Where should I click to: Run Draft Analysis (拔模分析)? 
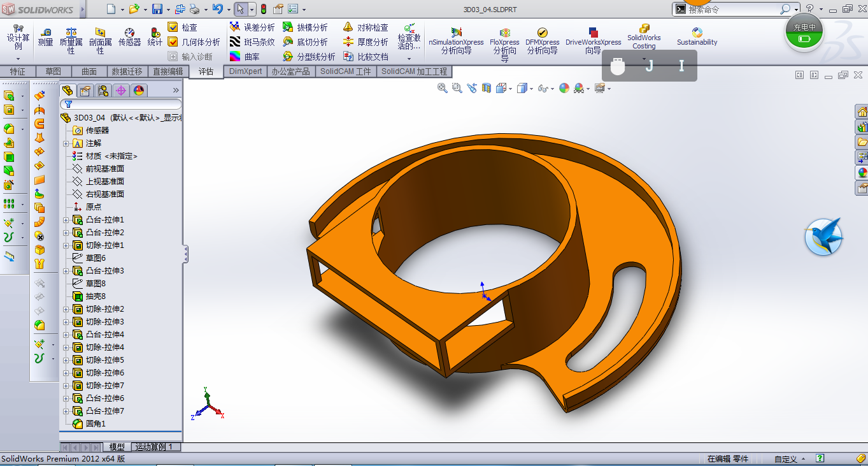pos(304,27)
